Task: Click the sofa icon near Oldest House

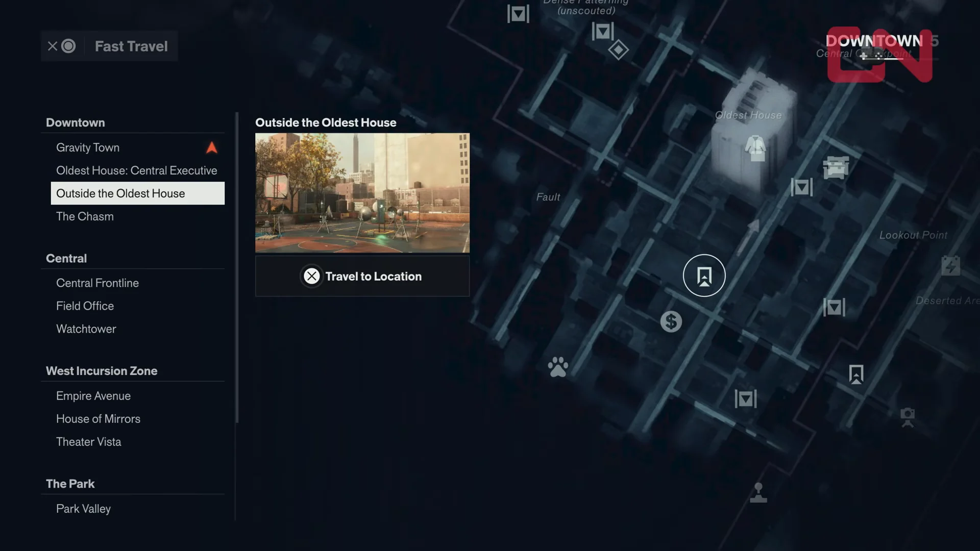Action: (x=836, y=167)
